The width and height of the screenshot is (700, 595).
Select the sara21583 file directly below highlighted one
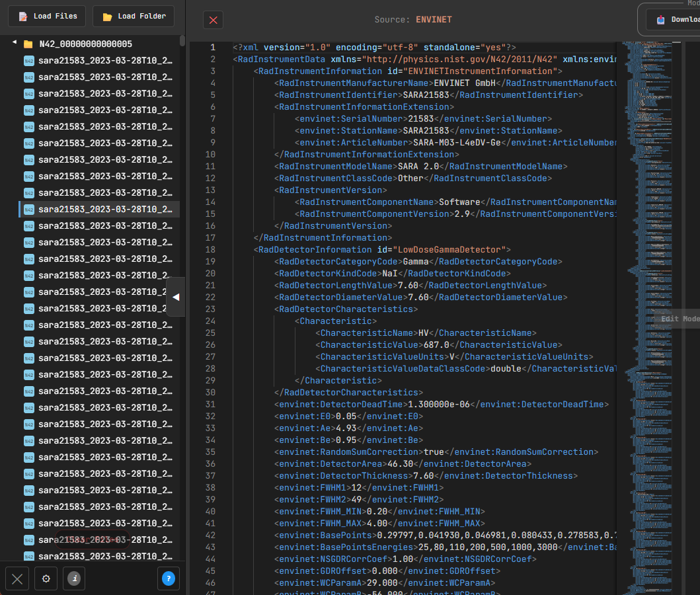click(105, 226)
